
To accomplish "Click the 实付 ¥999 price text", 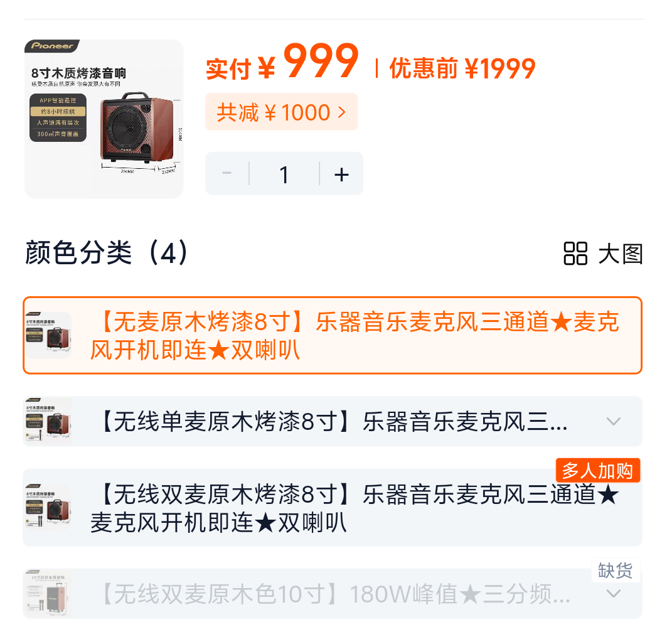I will pyautogui.click(x=282, y=62).
